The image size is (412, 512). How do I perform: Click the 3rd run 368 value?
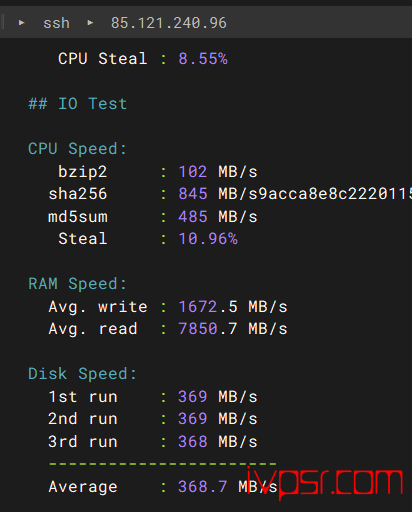tap(193, 442)
